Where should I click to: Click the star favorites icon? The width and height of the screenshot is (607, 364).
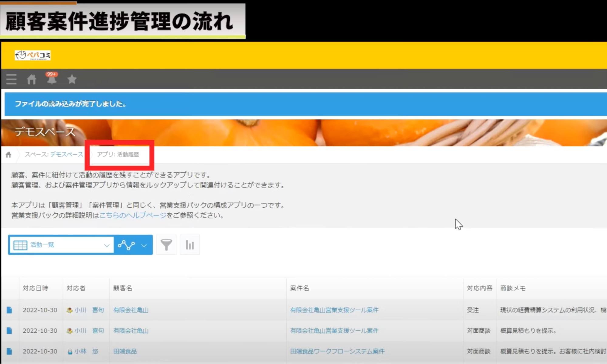[72, 79]
